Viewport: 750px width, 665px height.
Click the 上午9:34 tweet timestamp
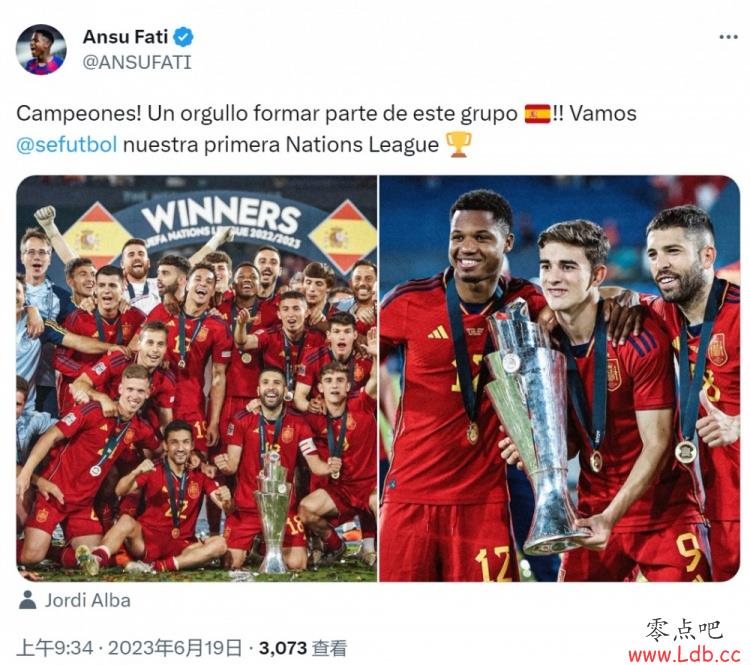click(55, 648)
